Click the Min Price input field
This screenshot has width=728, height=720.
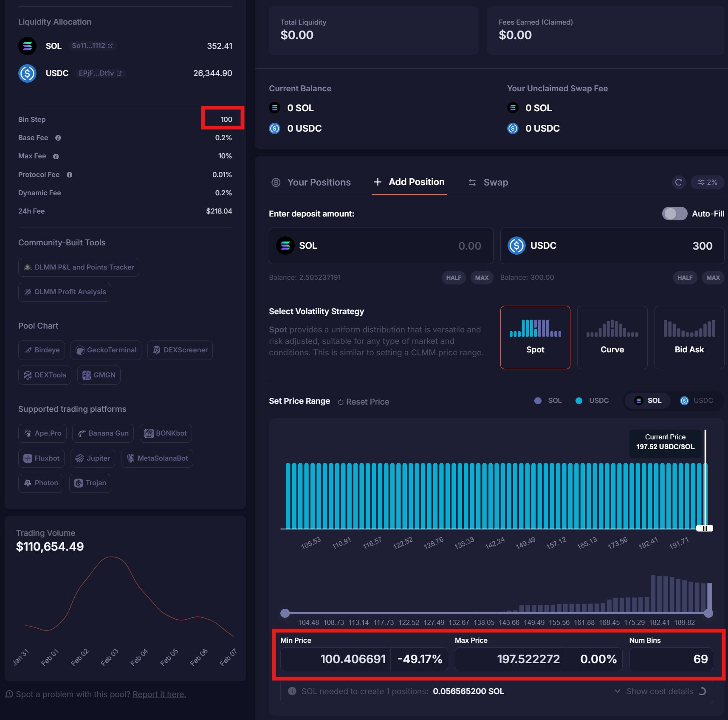coord(336,659)
